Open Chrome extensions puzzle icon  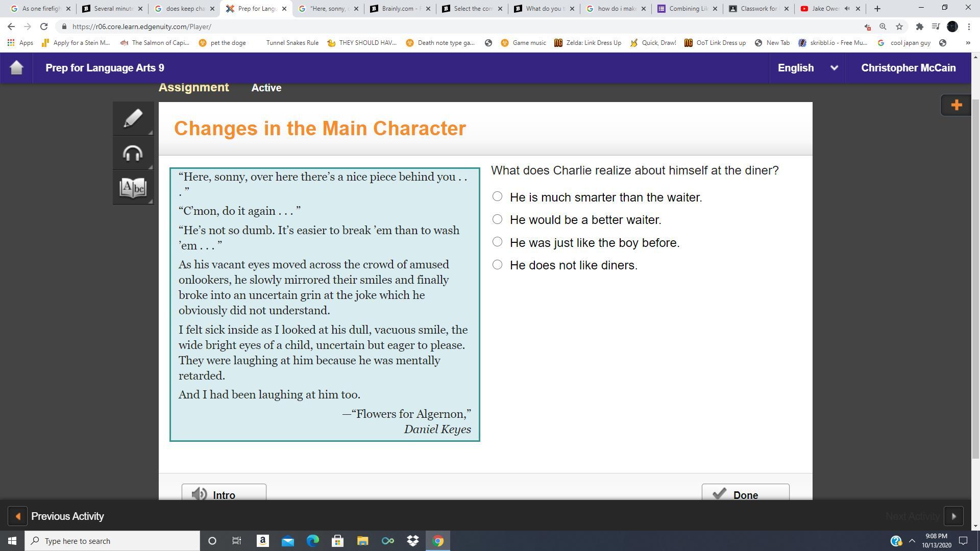pyautogui.click(x=919, y=27)
